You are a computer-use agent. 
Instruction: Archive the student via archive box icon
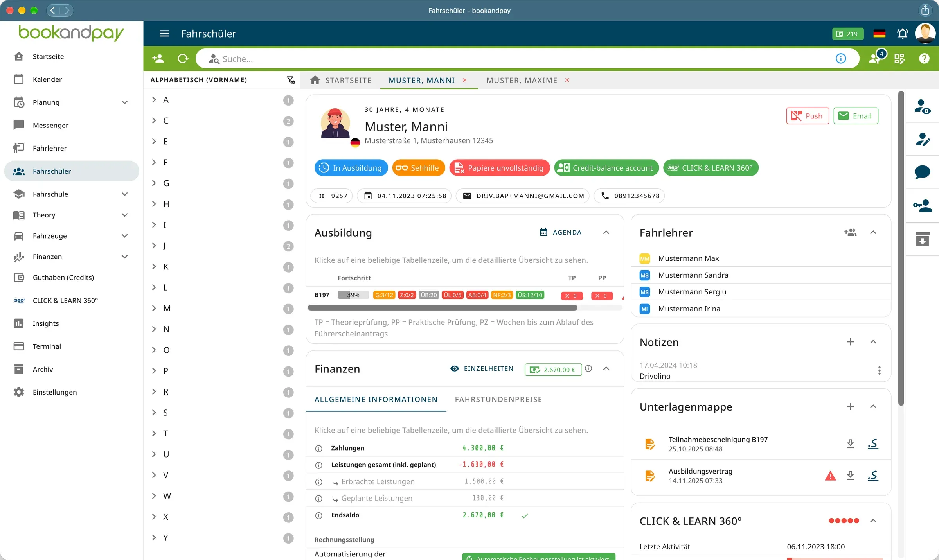tap(922, 239)
